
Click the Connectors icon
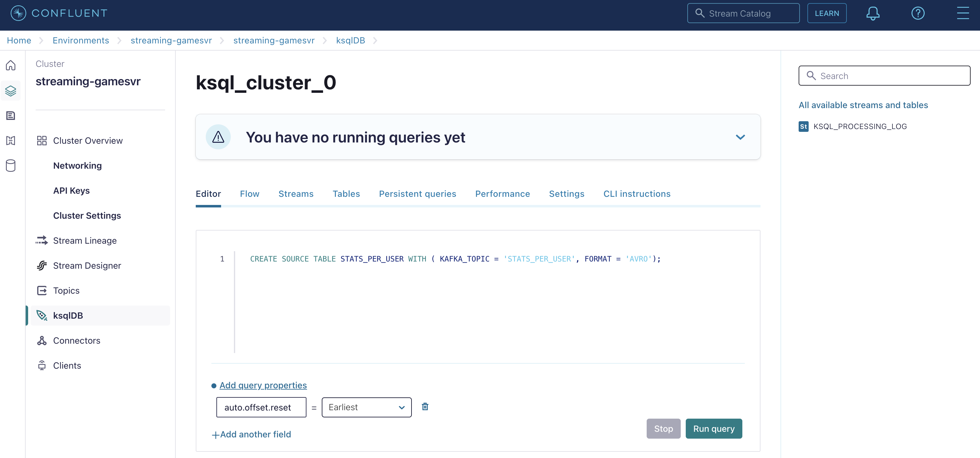tap(42, 341)
